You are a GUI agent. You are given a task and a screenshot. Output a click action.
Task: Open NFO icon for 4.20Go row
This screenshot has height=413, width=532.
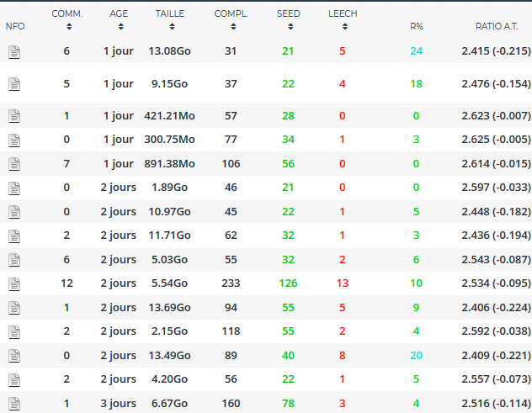coord(14,380)
